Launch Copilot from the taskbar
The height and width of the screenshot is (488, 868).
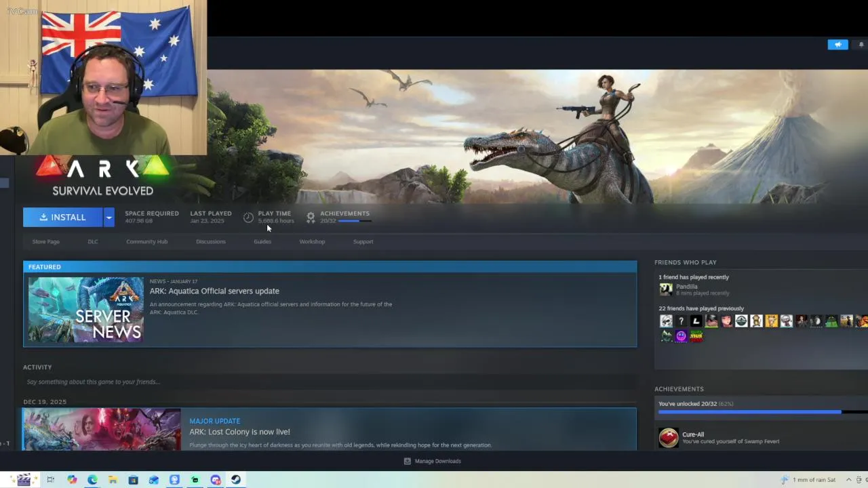coord(72,480)
